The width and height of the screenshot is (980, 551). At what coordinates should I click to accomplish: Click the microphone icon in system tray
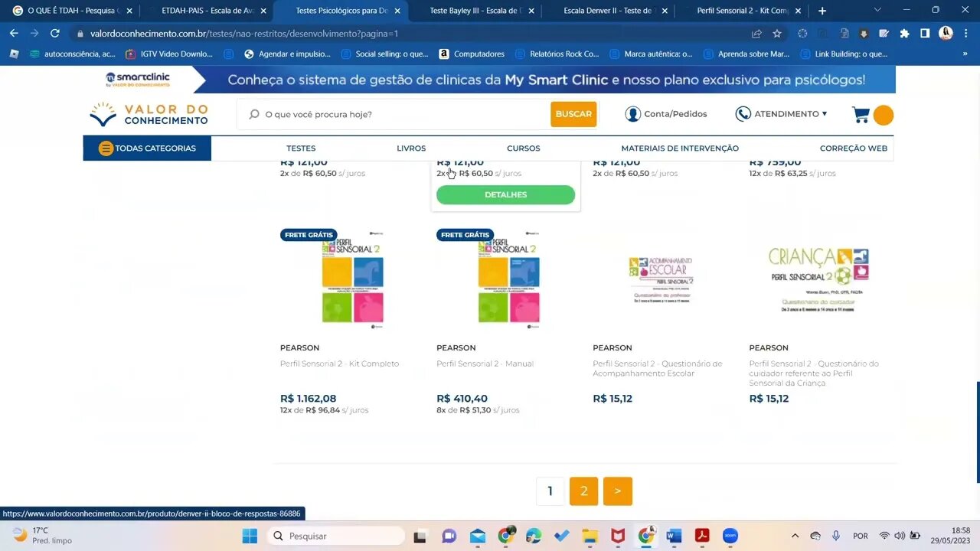(836, 536)
